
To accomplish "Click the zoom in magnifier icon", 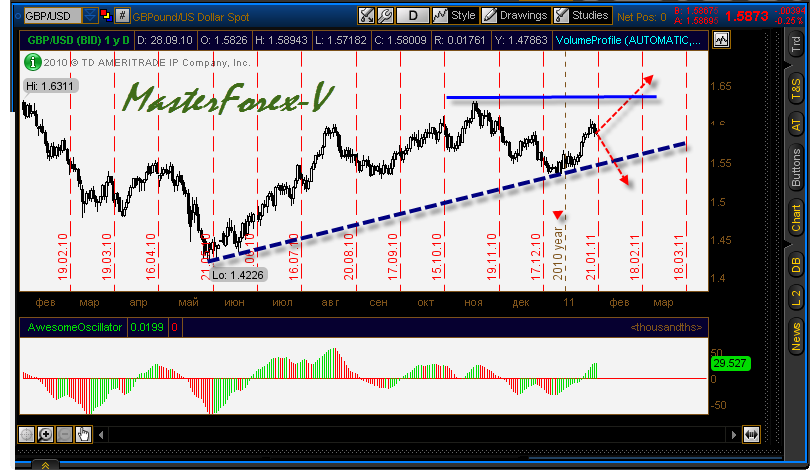I will pos(46,434).
